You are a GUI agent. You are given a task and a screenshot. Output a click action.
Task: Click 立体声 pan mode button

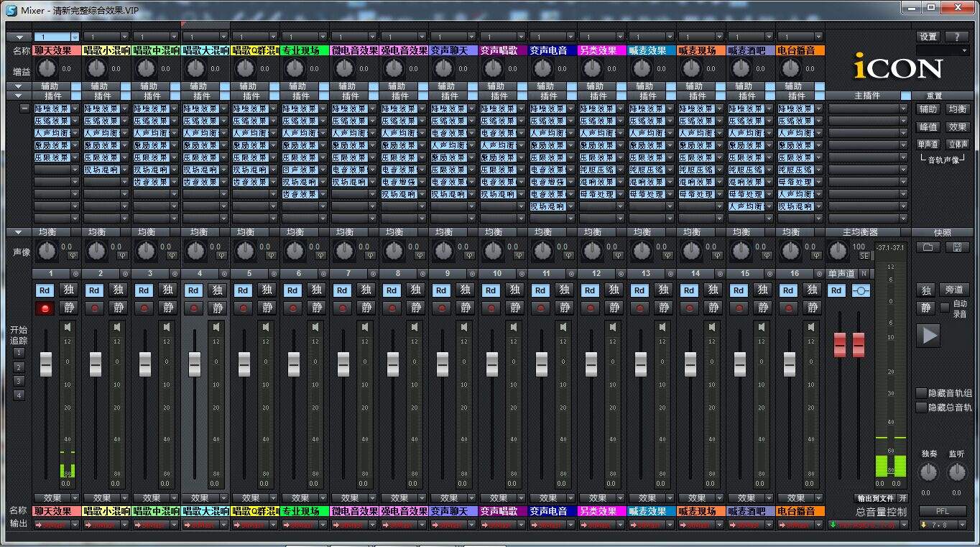[958, 144]
